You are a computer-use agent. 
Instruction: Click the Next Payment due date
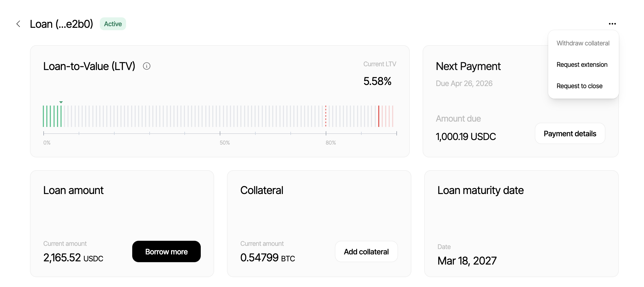click(464, 83)
